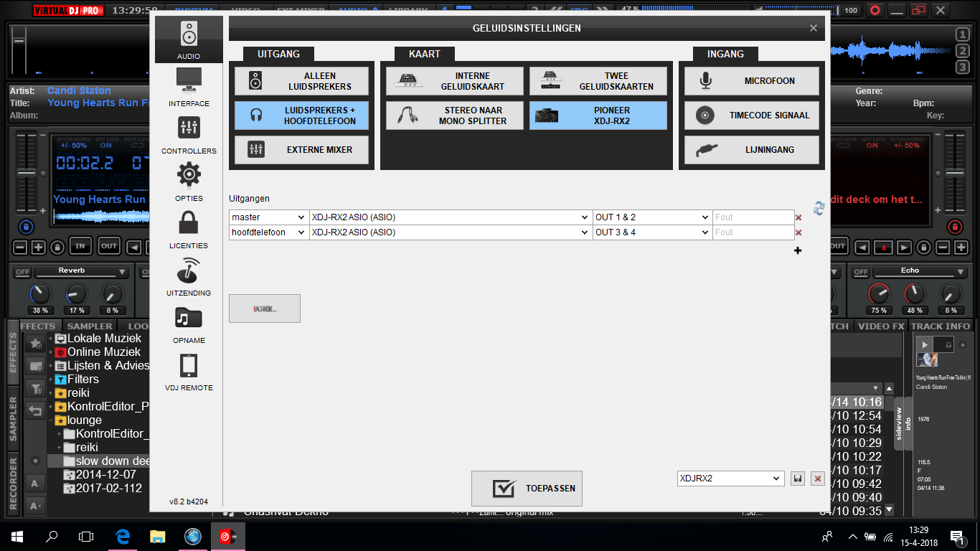
Task: Delete the XDJRX2 audio profile
Action: click(817, 479)
